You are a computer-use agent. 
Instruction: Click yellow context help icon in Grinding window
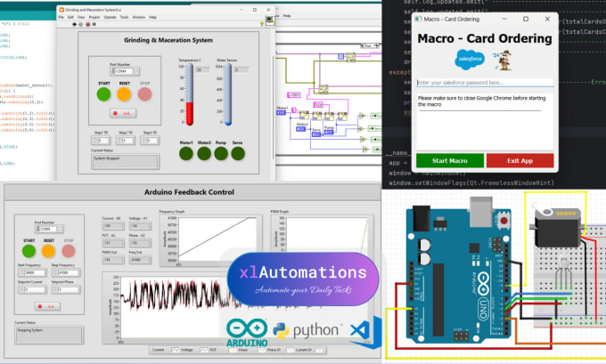pos(262,24)
